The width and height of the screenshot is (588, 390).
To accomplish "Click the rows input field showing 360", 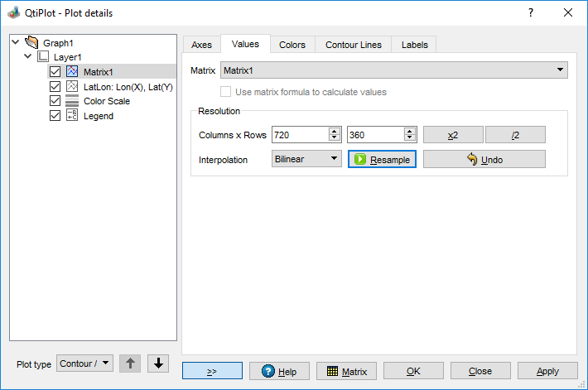I will pos(374,134).
